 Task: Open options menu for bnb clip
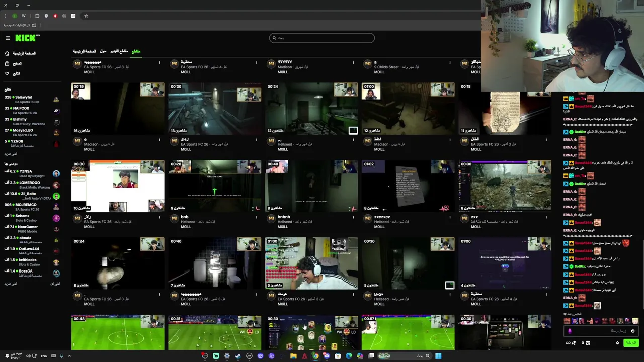pyautogui.click(x=257, y=217)
